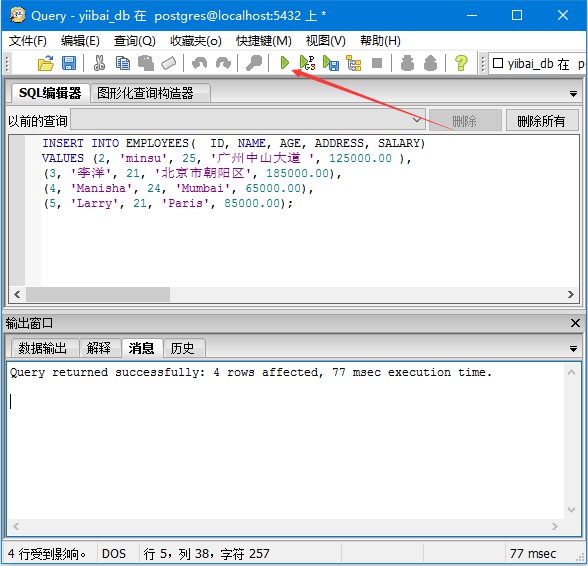Open the output pane tab-list arrow
This screenshot has height=566, width=588.
click(x=573, y=349)
